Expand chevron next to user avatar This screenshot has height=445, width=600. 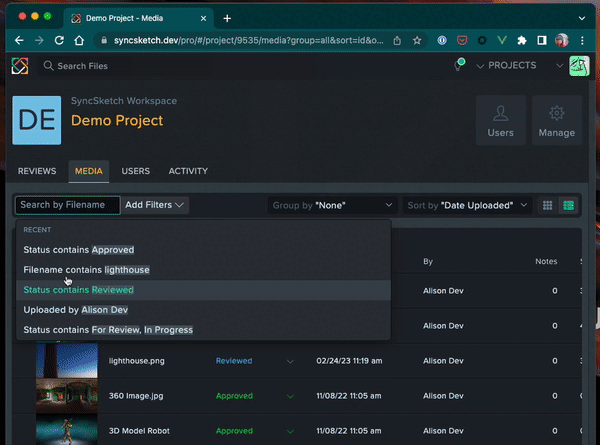[x=559, y=65]
